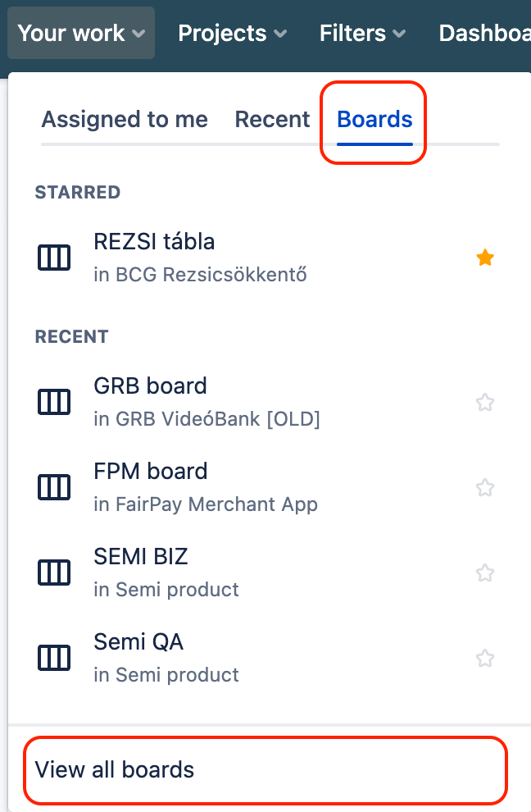The width and height of the screenshot is (531, 812).
Task: Expand the Projects dropdown menu
Action: pos(233,34)
